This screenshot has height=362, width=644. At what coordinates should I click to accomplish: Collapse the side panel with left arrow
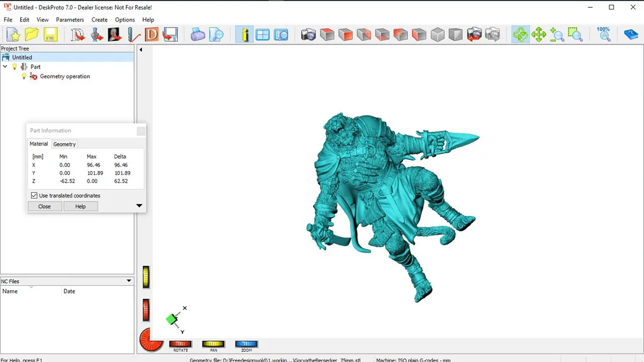141,49
